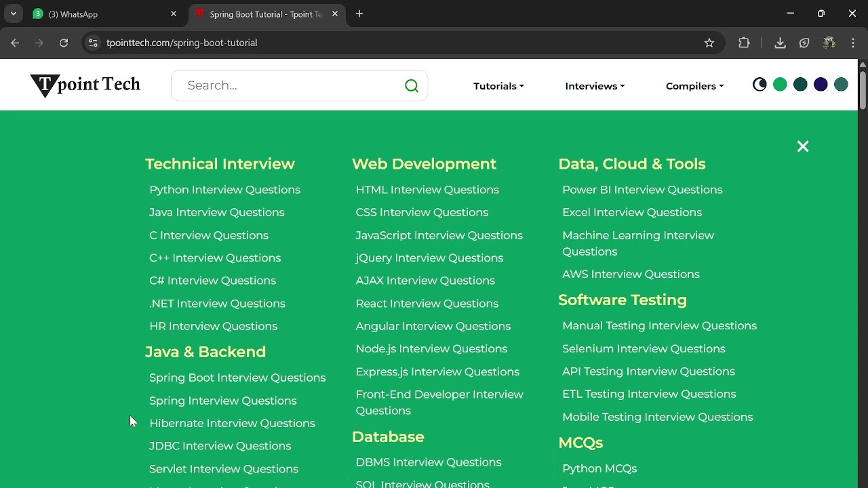The width and height of the screenshot is (868, 488).
Task: Open C# Interview Questions link
Action: coord(212,281)
